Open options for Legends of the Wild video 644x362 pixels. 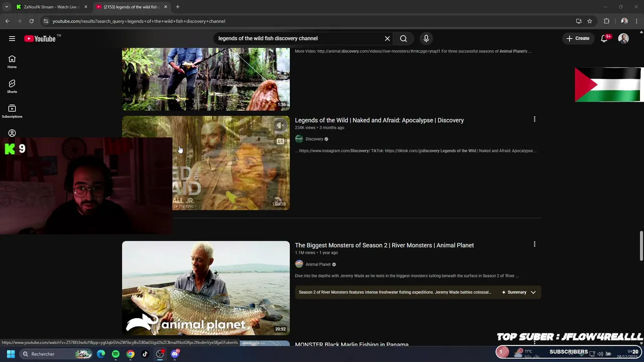pyautogui.click(x=534, y=120)
